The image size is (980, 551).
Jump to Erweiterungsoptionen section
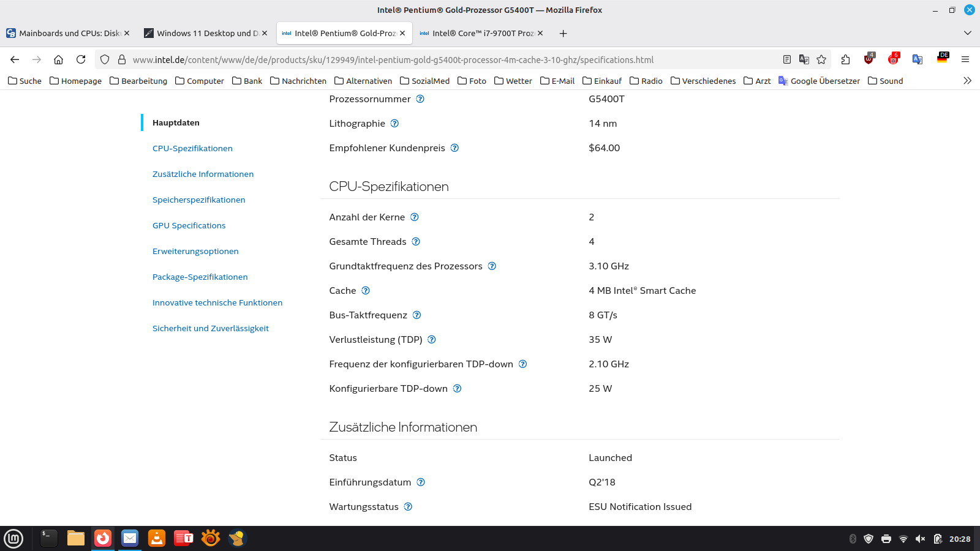coord(195,252)
